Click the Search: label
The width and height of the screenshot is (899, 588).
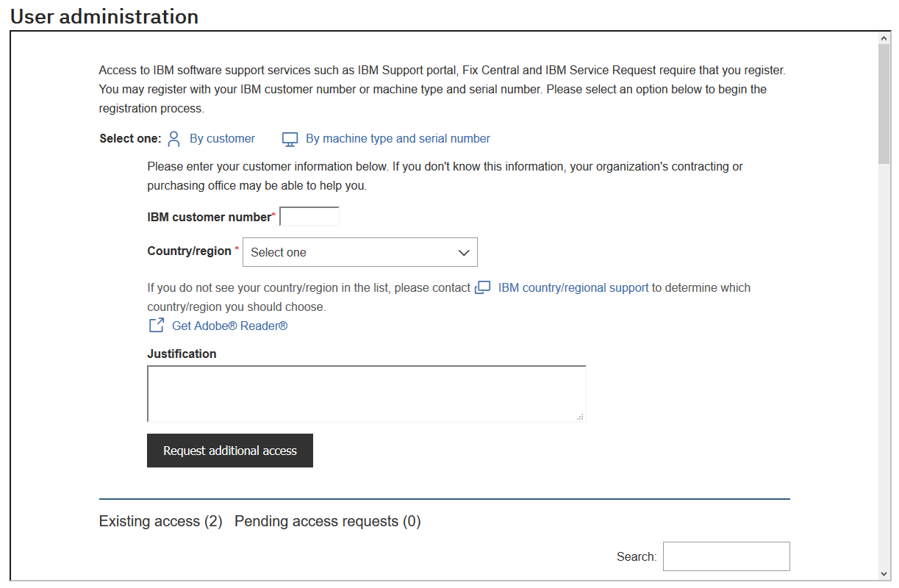pyautogui.click(x=637, y=556)
